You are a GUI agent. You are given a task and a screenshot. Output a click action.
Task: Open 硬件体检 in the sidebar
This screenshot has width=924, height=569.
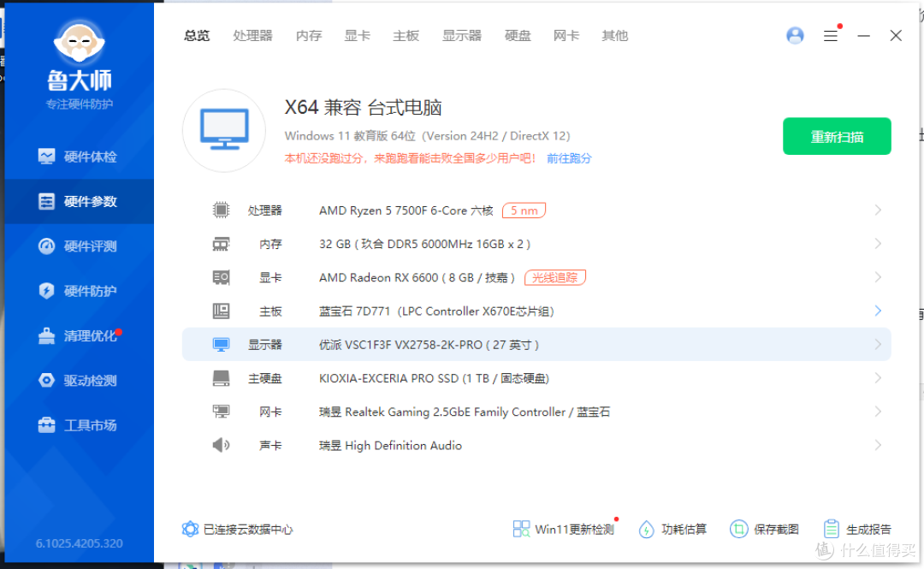point(79,157)
